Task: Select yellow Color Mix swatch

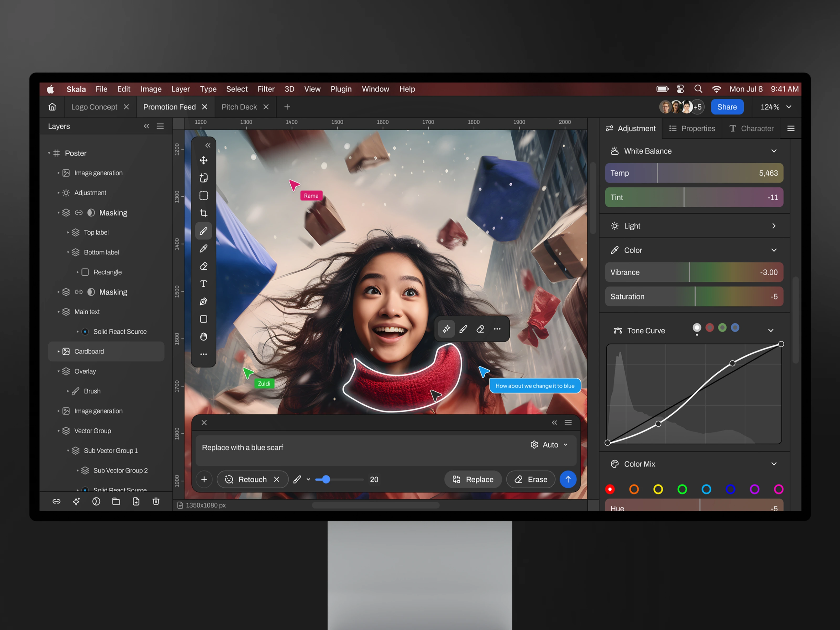Action: (658, 489)
